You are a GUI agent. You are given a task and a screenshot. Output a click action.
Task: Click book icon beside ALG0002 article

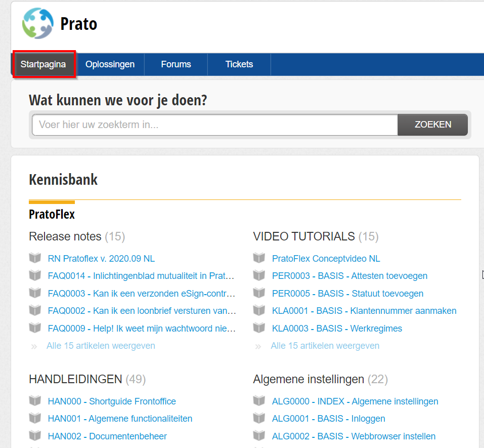[259, 435]
